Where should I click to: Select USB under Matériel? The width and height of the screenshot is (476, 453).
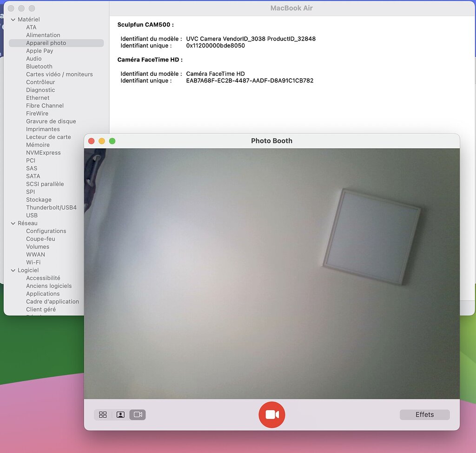[32, 215]
